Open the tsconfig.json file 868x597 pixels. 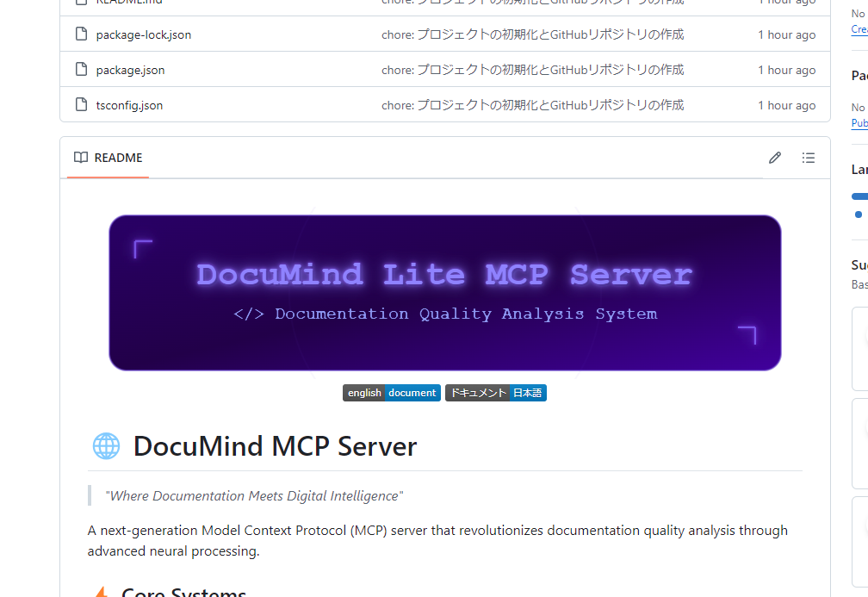pos(129,106)
